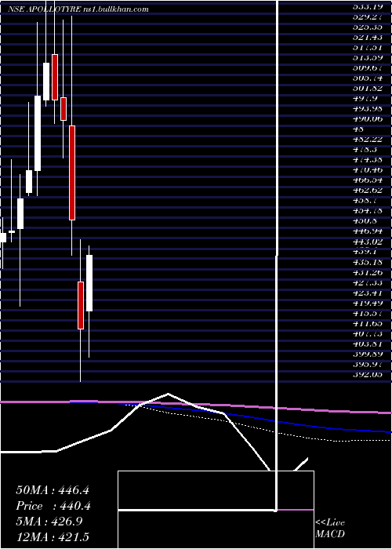The height and width of the screenshot is (549, 392).
Task: Click the 431.26 price axis label
Action: pyautogui.click(x=368, y=272)
